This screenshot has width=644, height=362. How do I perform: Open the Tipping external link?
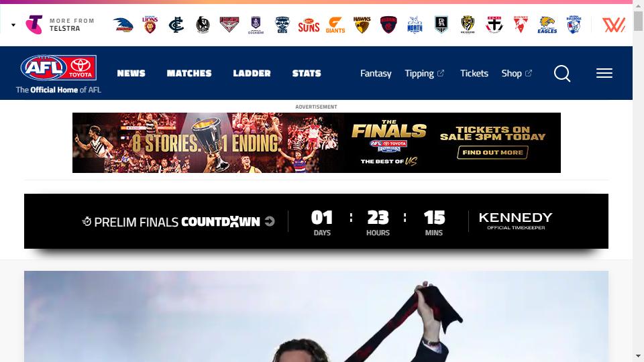coord(424,74)
